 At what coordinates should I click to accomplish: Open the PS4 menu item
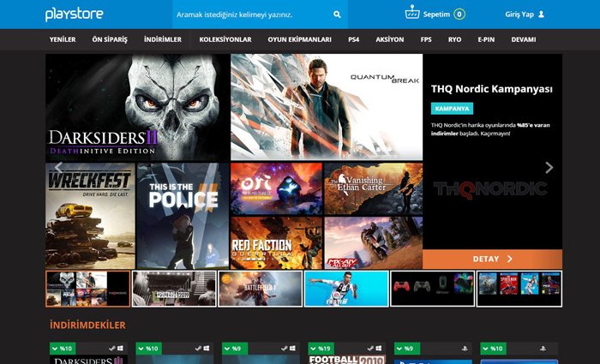pos(353,39)
